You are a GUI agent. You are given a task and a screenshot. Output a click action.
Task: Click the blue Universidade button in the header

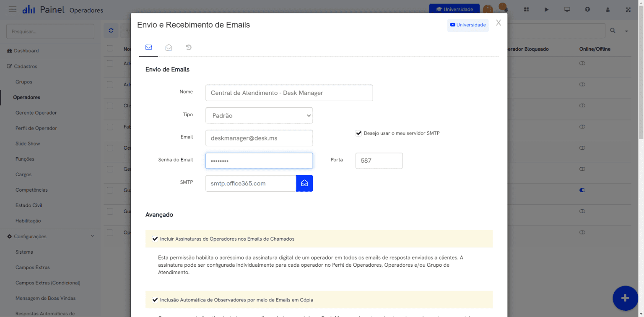[x=454, y=9]
